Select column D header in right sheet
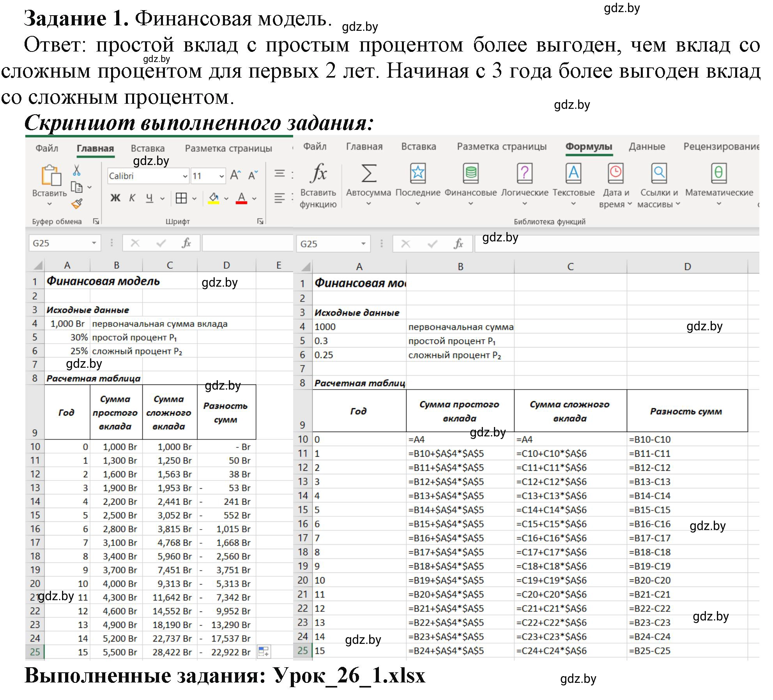The height and width of the screenshot is (700, 773). pyautogui.click(x=688, y=266)
